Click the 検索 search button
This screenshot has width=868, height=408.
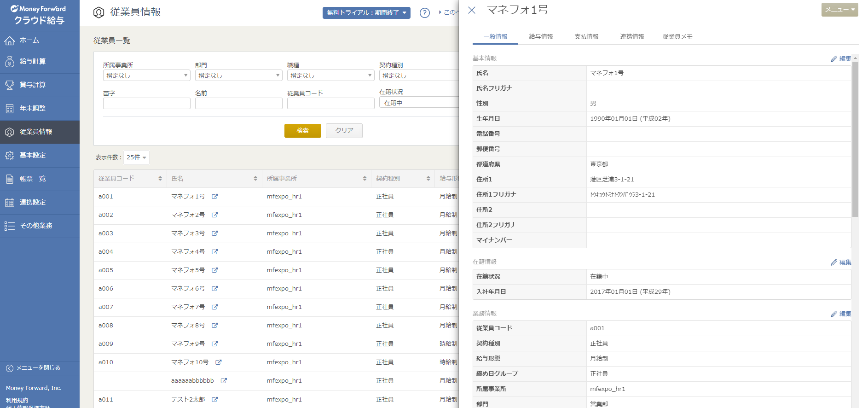[x=302, y=131]
